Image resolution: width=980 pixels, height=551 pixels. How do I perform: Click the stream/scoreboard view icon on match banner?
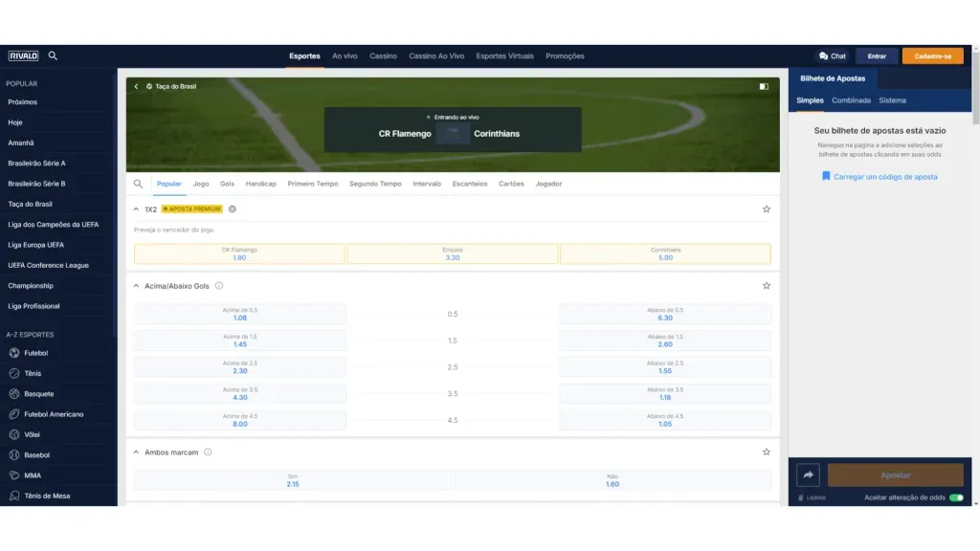click(764, 87)
